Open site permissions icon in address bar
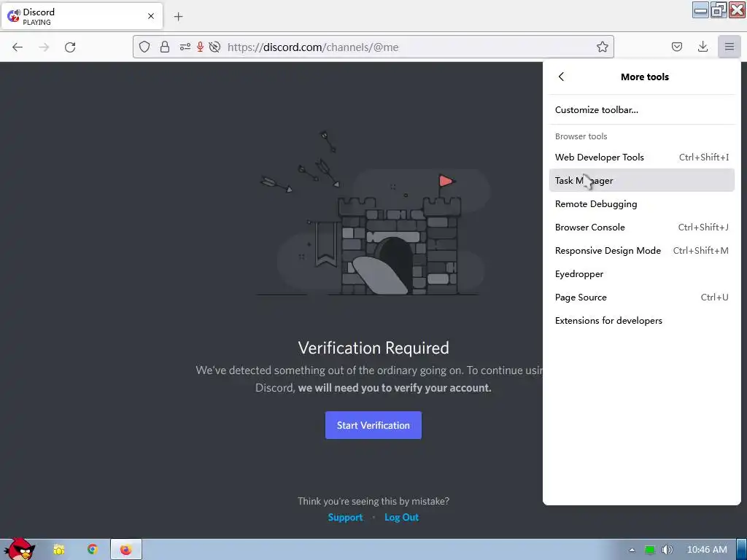The image size is (747, 560). pyautogui.click(x=185, y=47)
